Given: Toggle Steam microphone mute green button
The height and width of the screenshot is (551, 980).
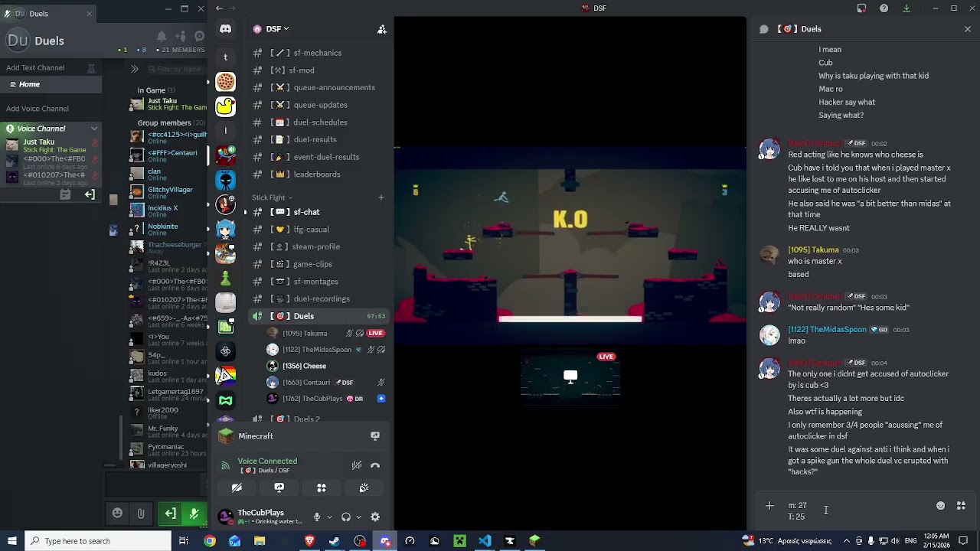Looking at the screenshot, I should 194,514.
